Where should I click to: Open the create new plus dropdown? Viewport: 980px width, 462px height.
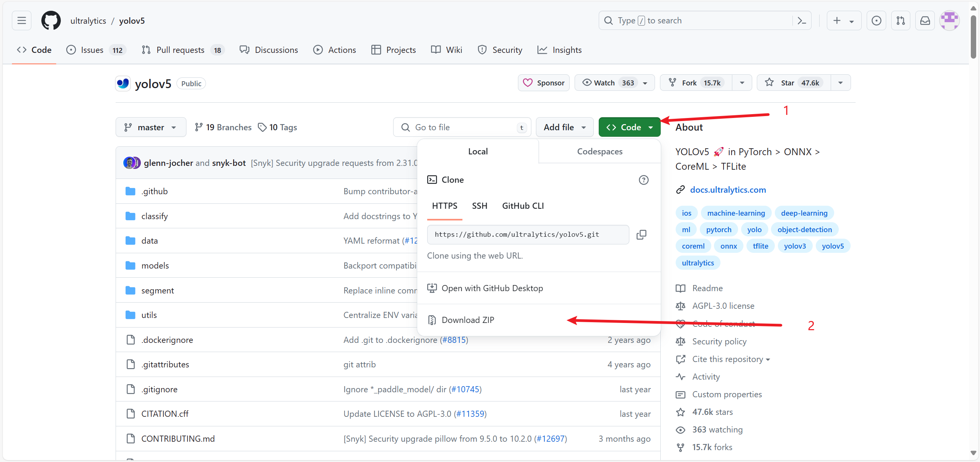point(844,21)
